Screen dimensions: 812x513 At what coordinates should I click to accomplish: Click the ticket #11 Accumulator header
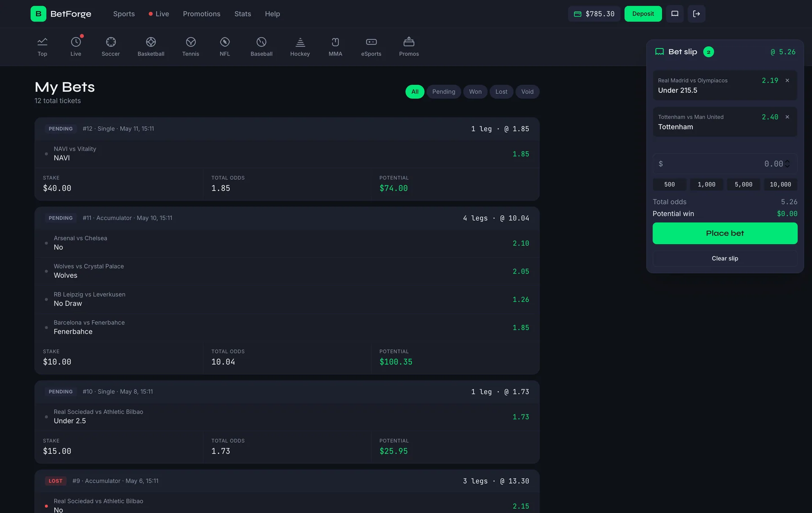click(287, 218)
